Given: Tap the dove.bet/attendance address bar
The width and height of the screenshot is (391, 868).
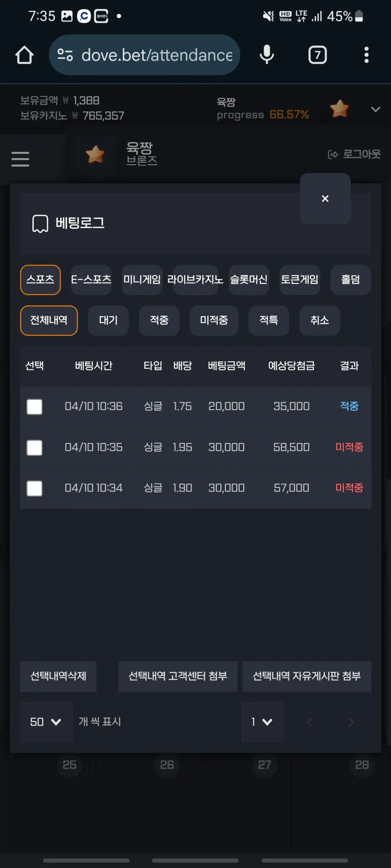Looking at the screenshot, I should (145, 55).
